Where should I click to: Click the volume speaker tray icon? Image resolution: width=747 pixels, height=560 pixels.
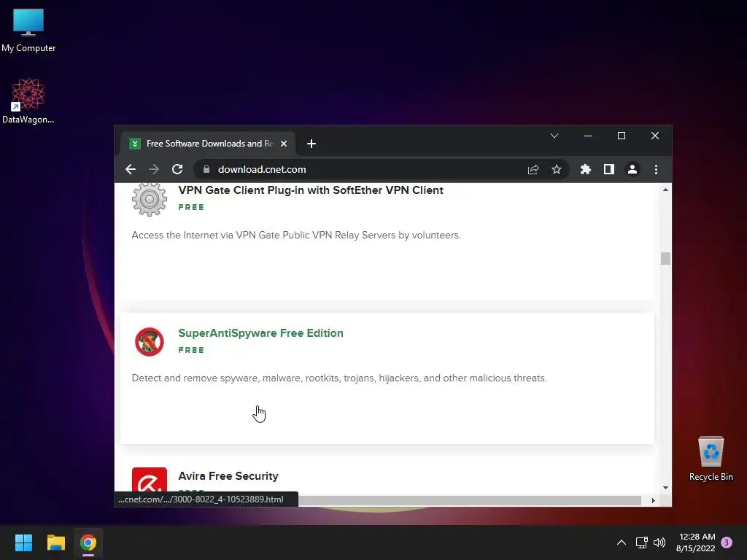coord(659,542)
